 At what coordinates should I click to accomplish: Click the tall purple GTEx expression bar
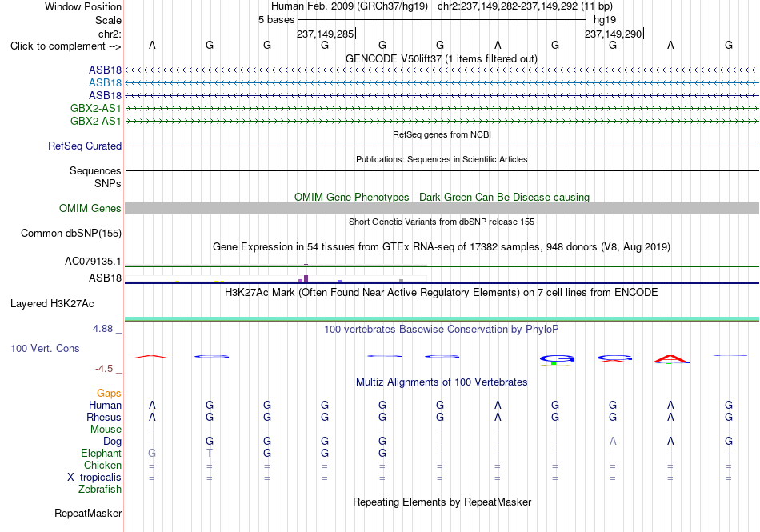coord(306,278)
